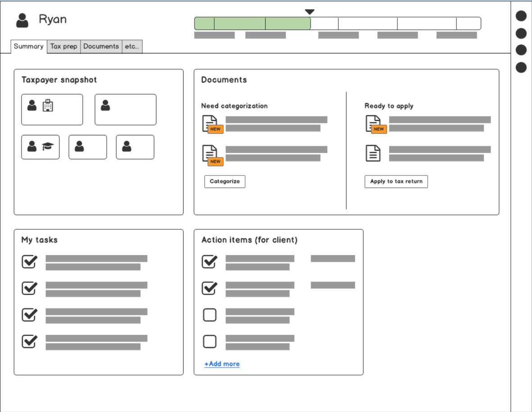Switch to the Tax prep tab
Viewport: 532px width, 412px height.
click(x=64, y=46)
